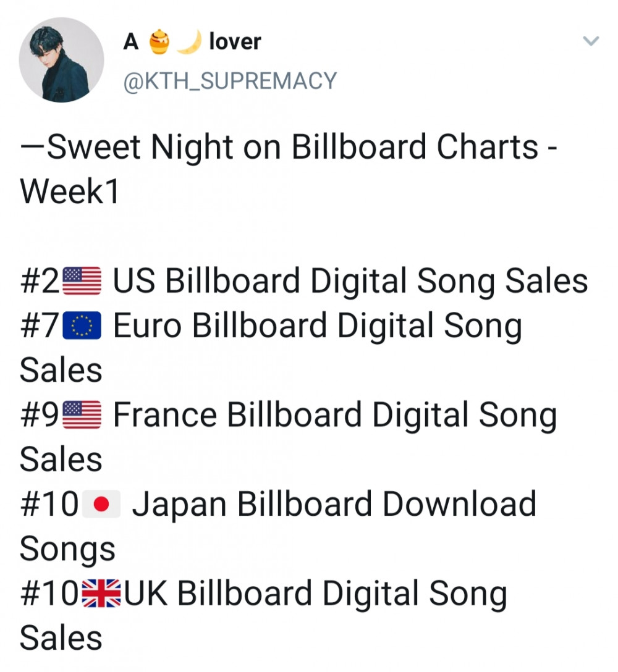Click the Week1 text line

point(69,191)
